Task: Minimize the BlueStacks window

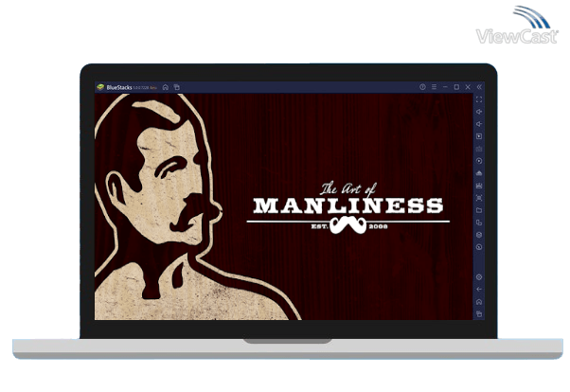Action: click(445, 87)
